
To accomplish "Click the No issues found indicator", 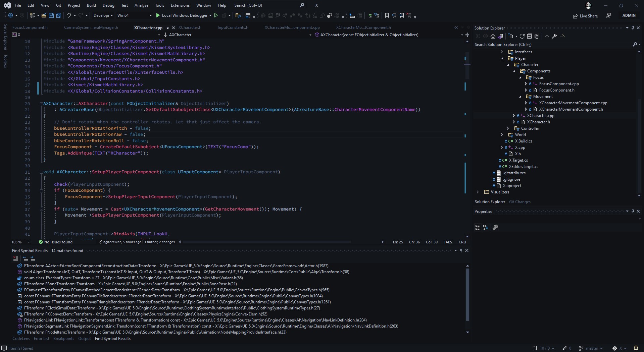I will point(56,242).
